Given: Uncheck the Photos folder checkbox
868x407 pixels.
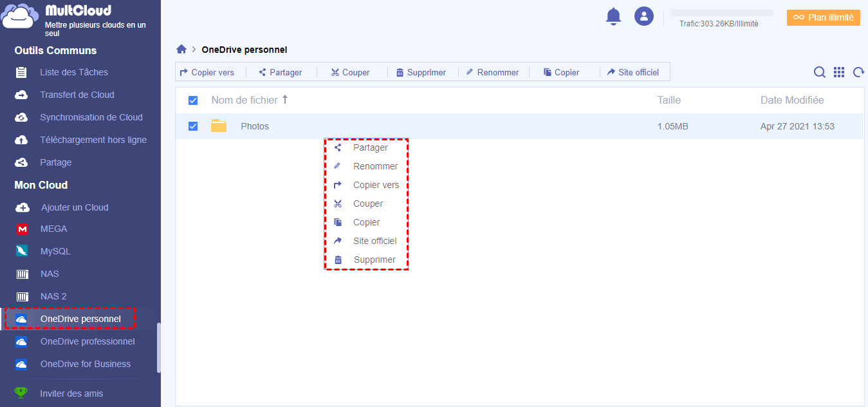Looking at the screenshot, I should [x=193, y=126].
